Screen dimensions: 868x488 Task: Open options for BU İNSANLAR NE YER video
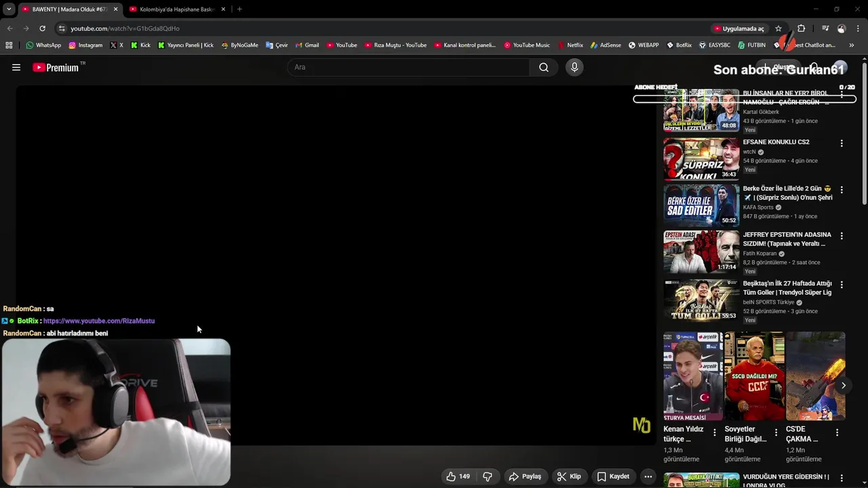(842, 95)
